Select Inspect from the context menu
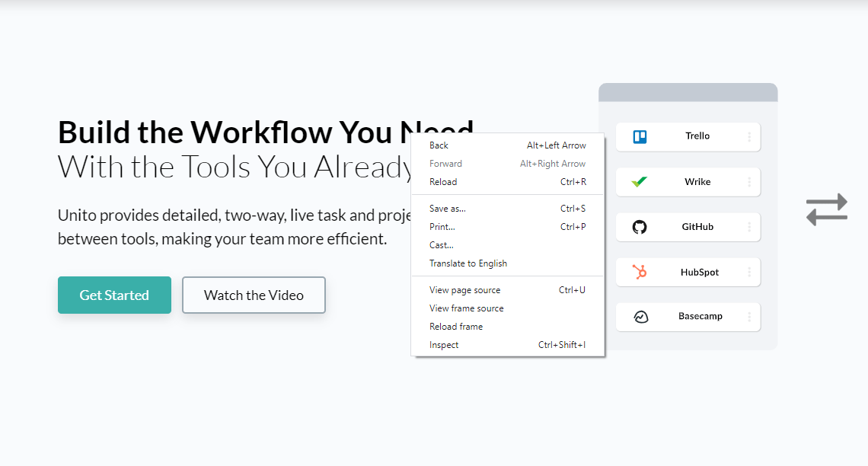Screen dimensions: 868x466 pyautogui.click(x=508, y=344)
